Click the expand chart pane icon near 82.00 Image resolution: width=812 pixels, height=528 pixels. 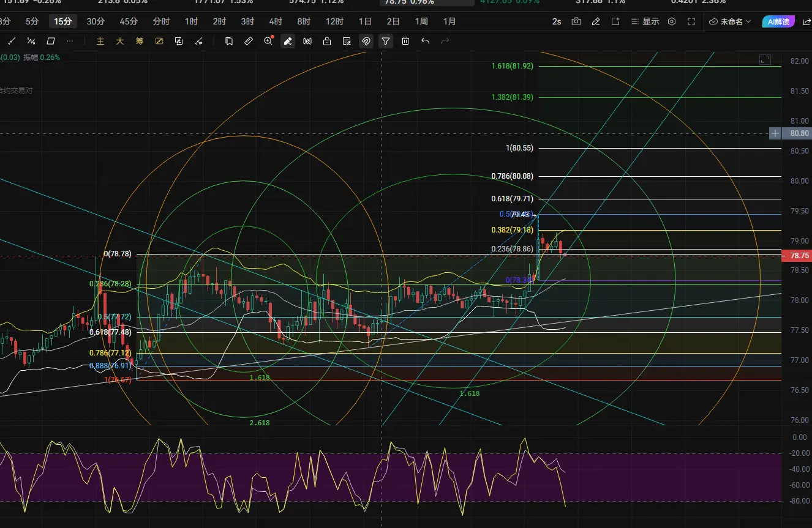tap(765, 59)
